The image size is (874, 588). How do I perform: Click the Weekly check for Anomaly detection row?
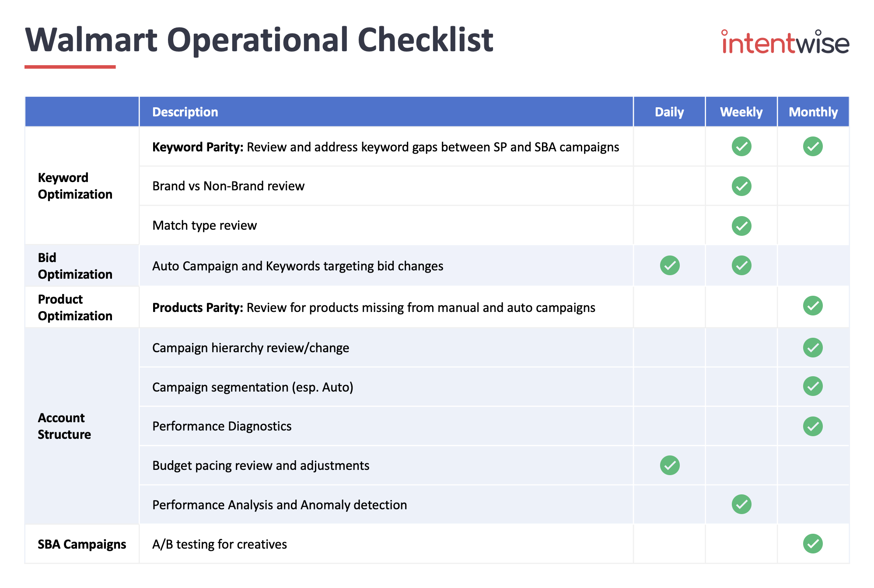tap(741, 504)
